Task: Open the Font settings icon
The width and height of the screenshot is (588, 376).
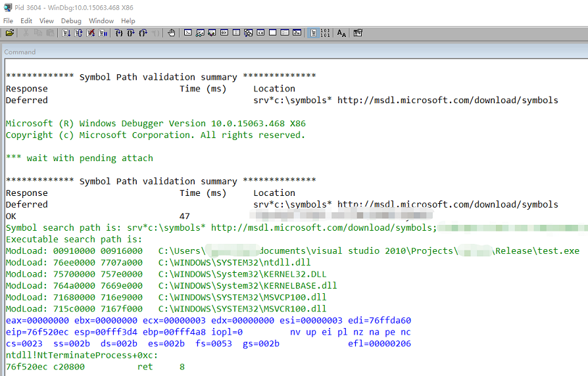Action: coord(341,33)
